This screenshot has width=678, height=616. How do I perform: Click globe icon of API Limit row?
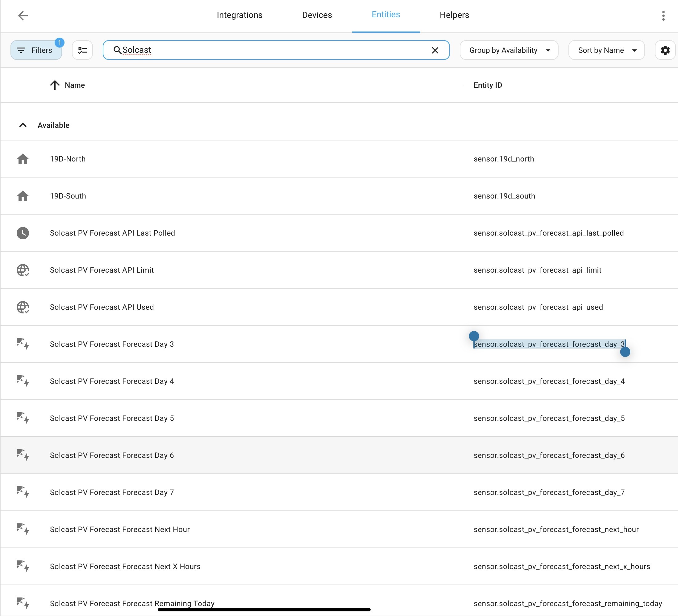coord(23,270)
